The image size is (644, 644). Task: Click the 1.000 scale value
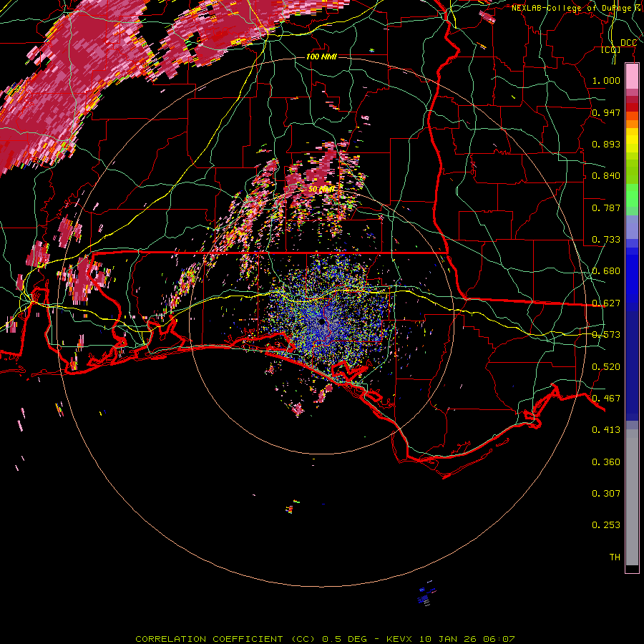coord(606,80)
